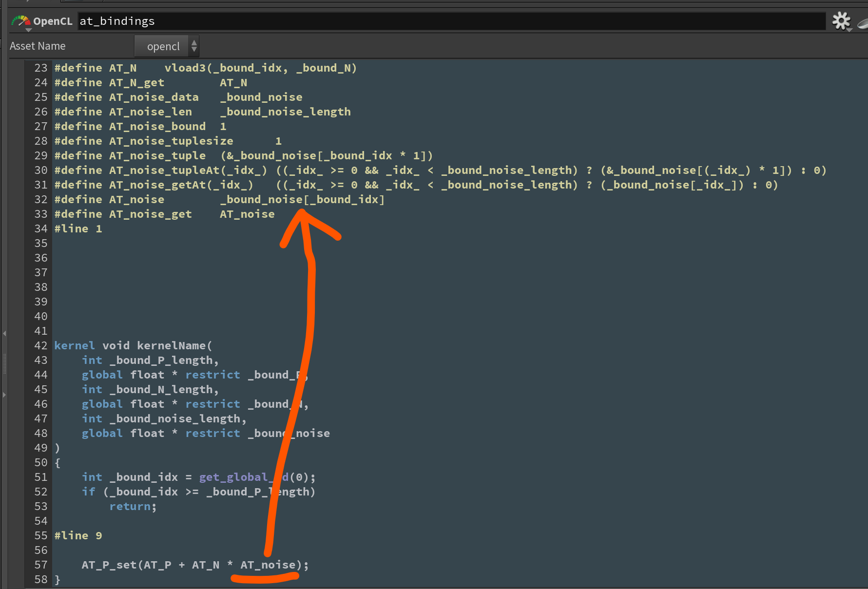
Task: Open the gear settings menu
Action: [x=841, y=21]
